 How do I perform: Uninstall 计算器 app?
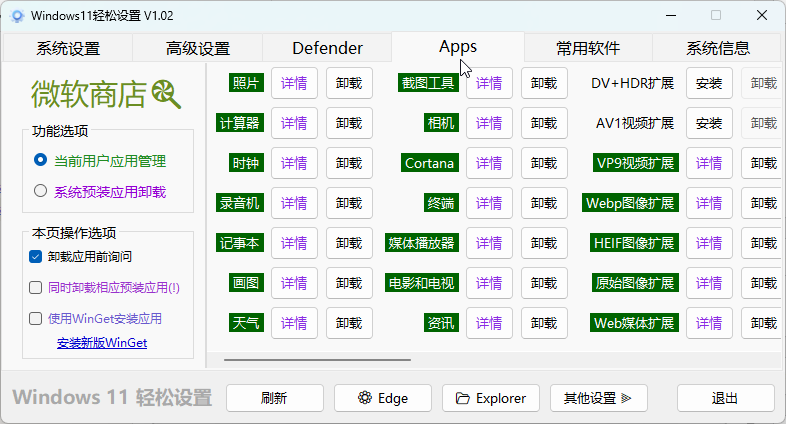pyautogui.click(x=349, y=123)
